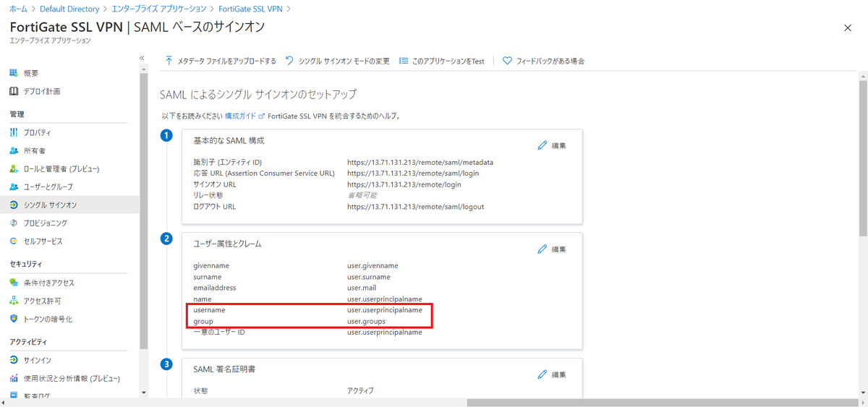Image resolution: width=868 pixels, height=407 pixels.
Task: Click 編集 for 基本的な SAML 構成
Action: click(552, 145)
